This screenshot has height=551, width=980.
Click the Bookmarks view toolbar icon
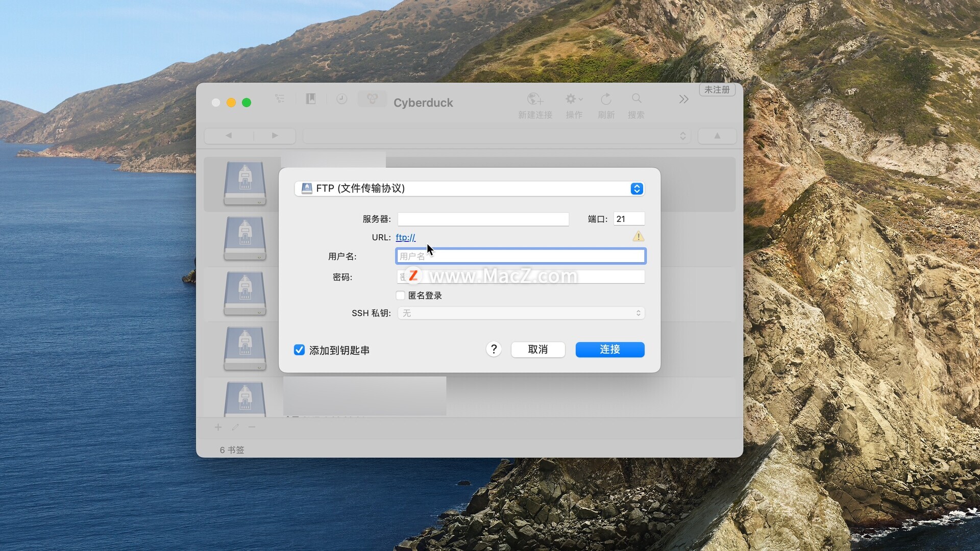click(310, 99)
